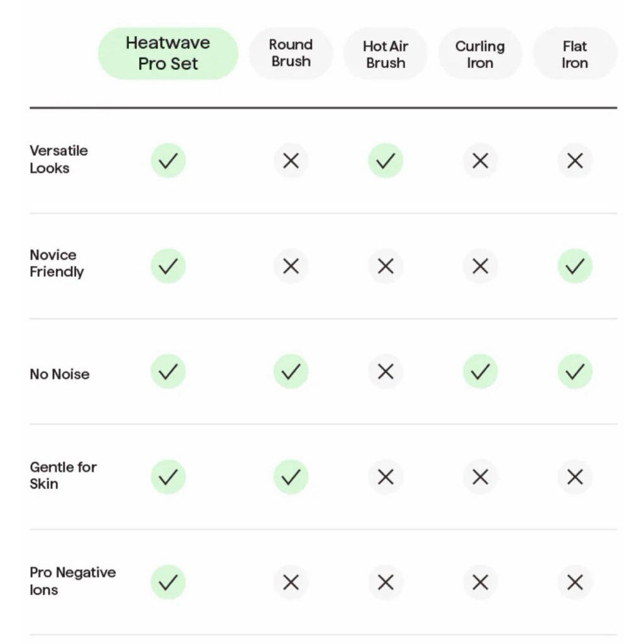
Task: Select the Hot Air Brush column header
Action: pyautogui.click(x=386, y=54)
